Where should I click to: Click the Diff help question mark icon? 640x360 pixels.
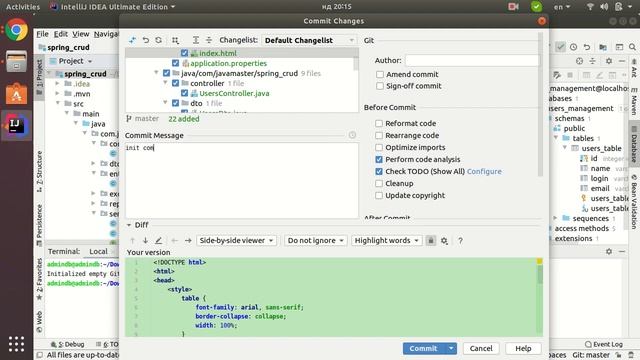(460, 241)
